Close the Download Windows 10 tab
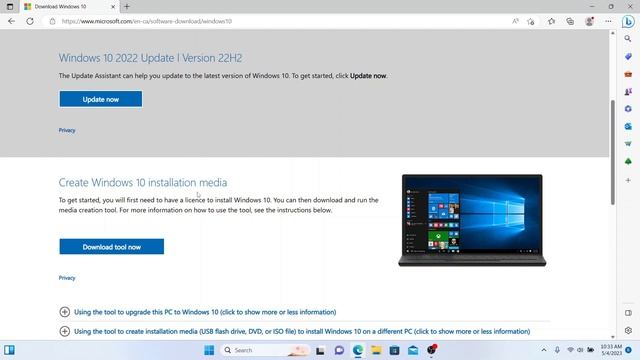Image resolution: width=640 pixels, height=360 pixels. 113,7
